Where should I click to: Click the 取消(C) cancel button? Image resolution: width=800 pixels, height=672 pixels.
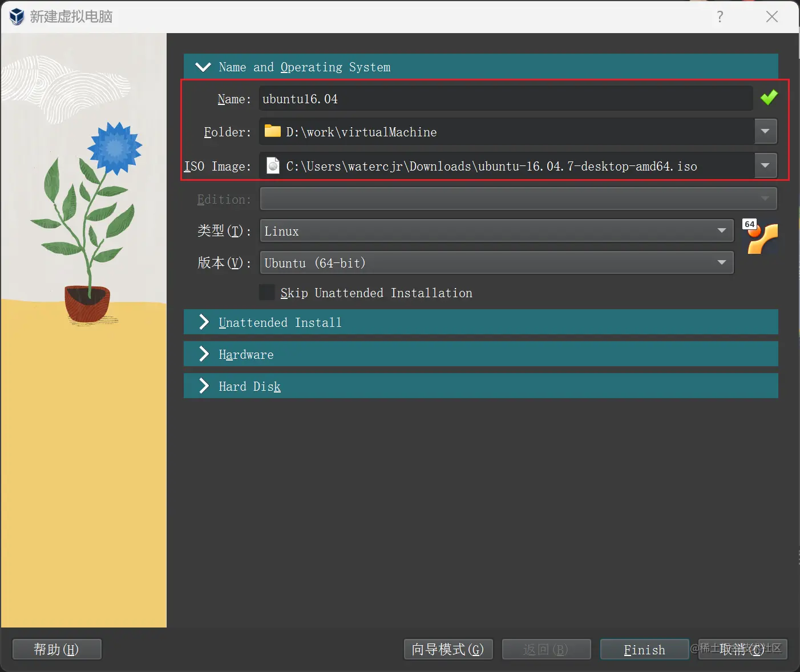tap(742, 649)
